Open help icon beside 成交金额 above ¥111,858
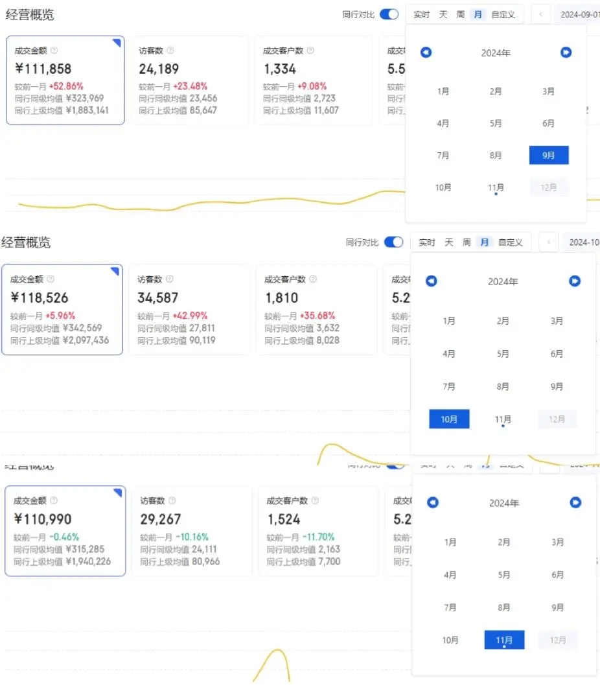The image size is (600, 700). coord(54,51)
